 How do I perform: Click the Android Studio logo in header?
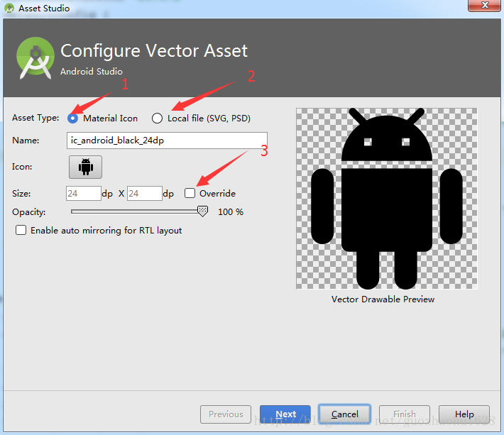point(35,57)
